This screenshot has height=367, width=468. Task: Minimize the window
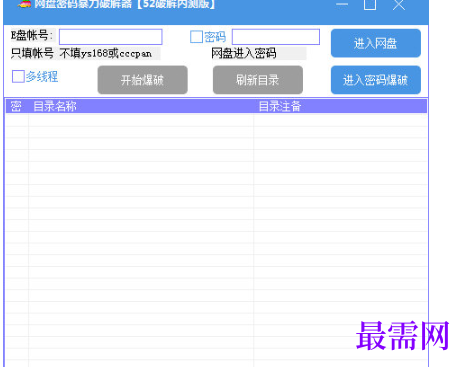click(x=342, y=4)
